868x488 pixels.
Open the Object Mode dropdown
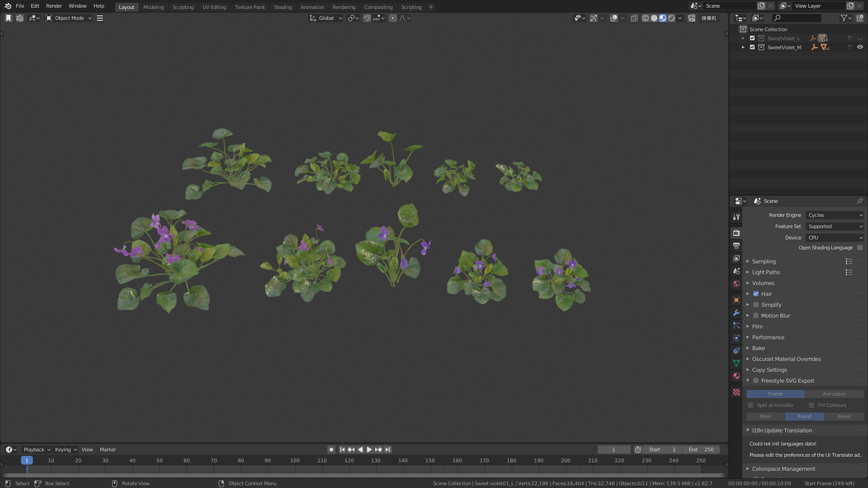tap(69, 18)
